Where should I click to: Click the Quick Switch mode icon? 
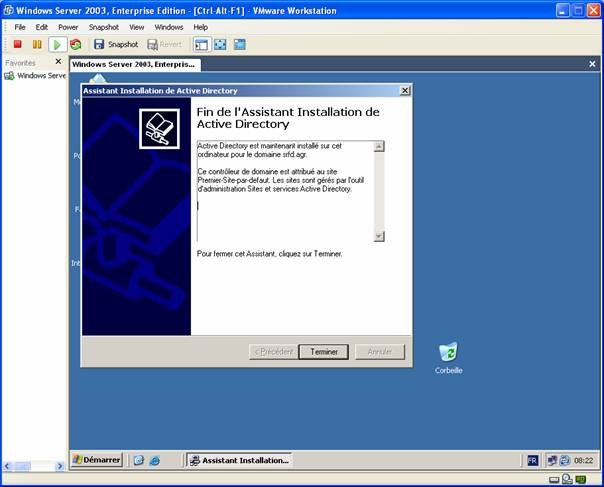pyautogui.click(x=240, y=44)
